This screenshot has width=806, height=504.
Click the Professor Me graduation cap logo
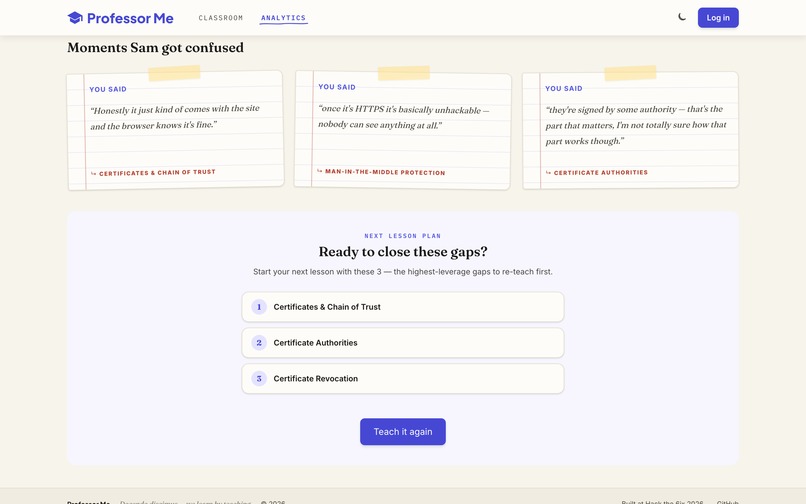tap(75, 18)
